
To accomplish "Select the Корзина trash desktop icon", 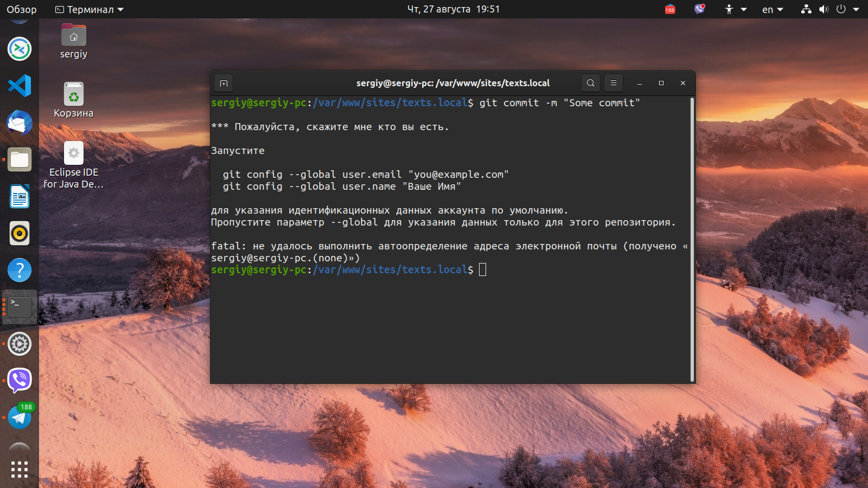I will [x=74, y=100].
